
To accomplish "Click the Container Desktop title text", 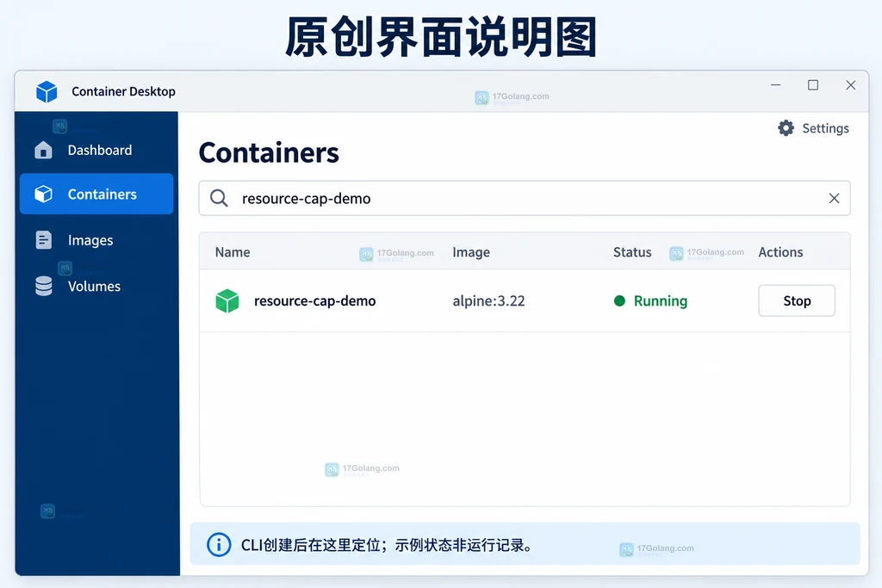I will pos(123,91).
